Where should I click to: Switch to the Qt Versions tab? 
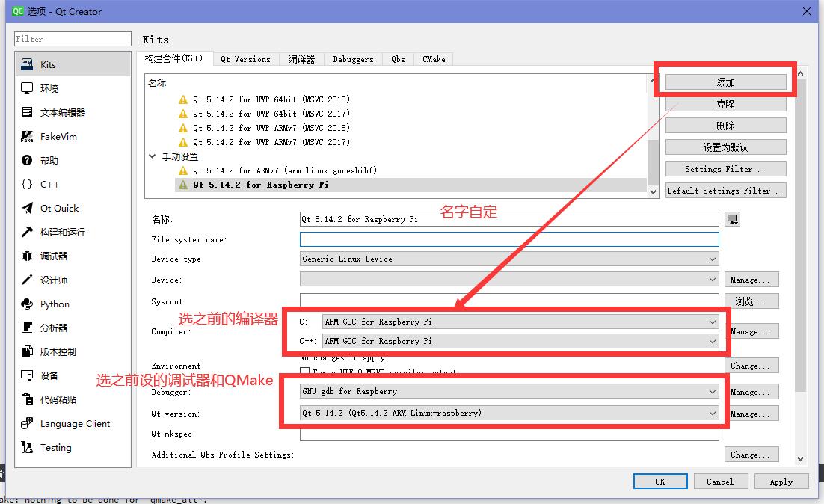(x=245, y=59)
